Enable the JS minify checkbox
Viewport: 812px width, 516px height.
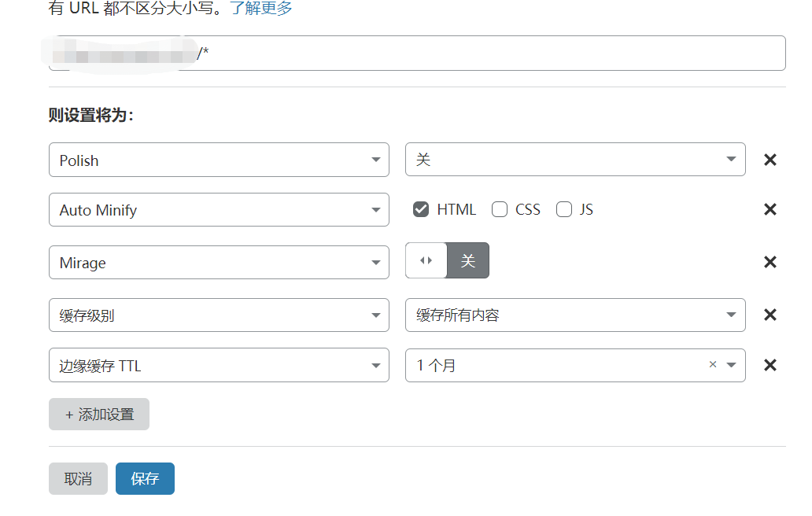(564, 209)
